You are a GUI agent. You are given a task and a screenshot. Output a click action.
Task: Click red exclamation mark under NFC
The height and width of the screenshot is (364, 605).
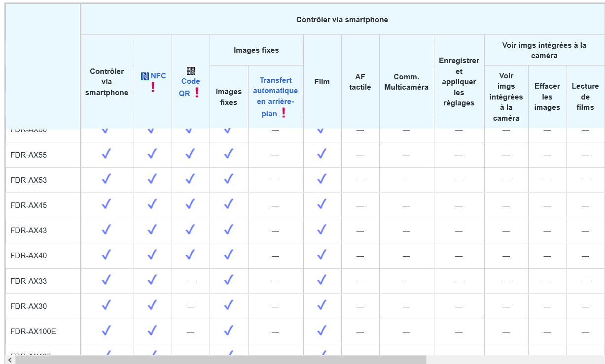[x=153, y=87]
